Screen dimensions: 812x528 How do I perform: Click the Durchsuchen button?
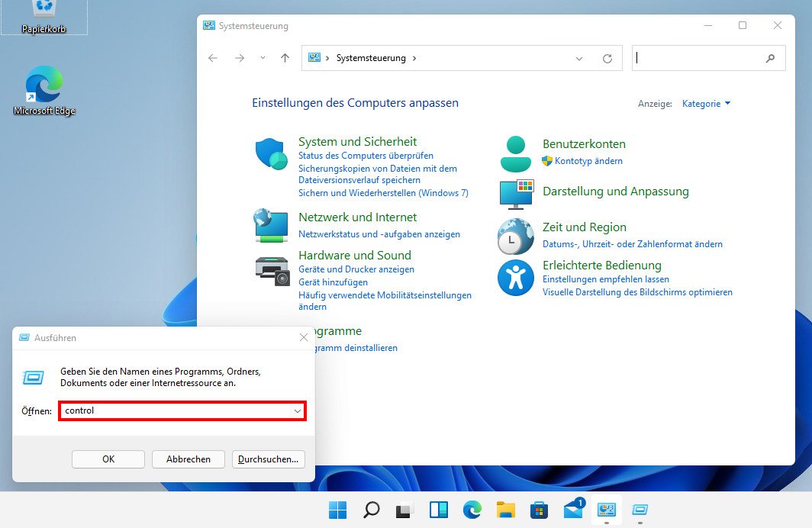(x=269, y=459)
